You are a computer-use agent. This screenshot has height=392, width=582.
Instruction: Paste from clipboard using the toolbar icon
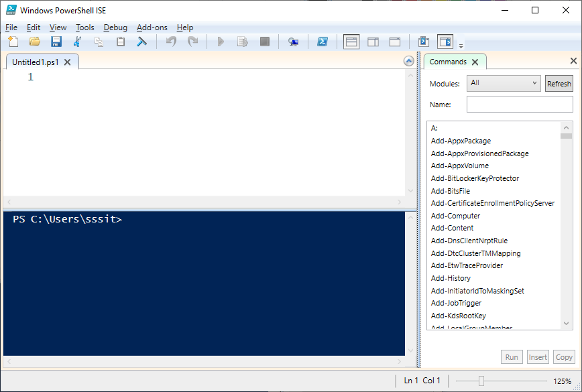tap(120, 42)
